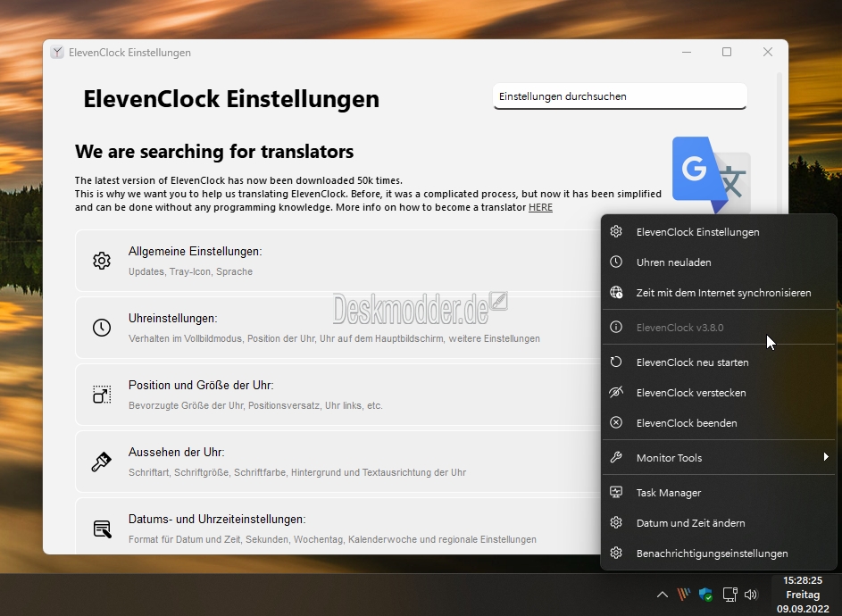842x616 pixels.
Task: Minimize the ElevenClock settings window
Action: tap(687, 52)
